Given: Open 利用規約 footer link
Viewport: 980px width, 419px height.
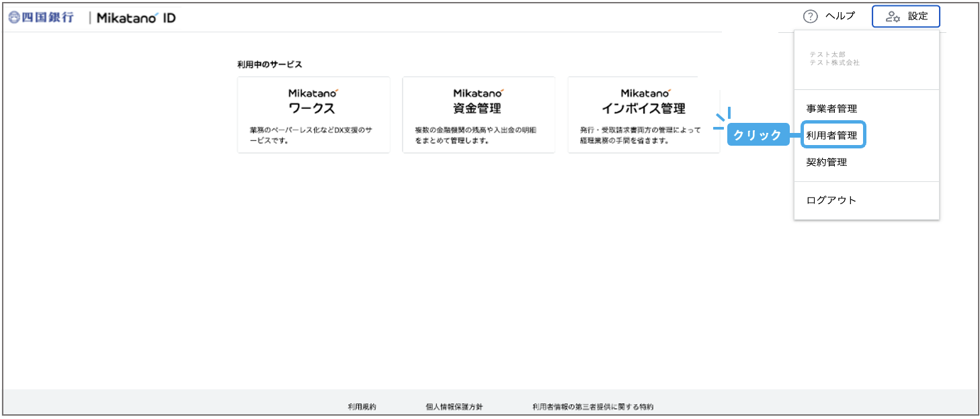Looking at the screenshot, I should [362, 407].
